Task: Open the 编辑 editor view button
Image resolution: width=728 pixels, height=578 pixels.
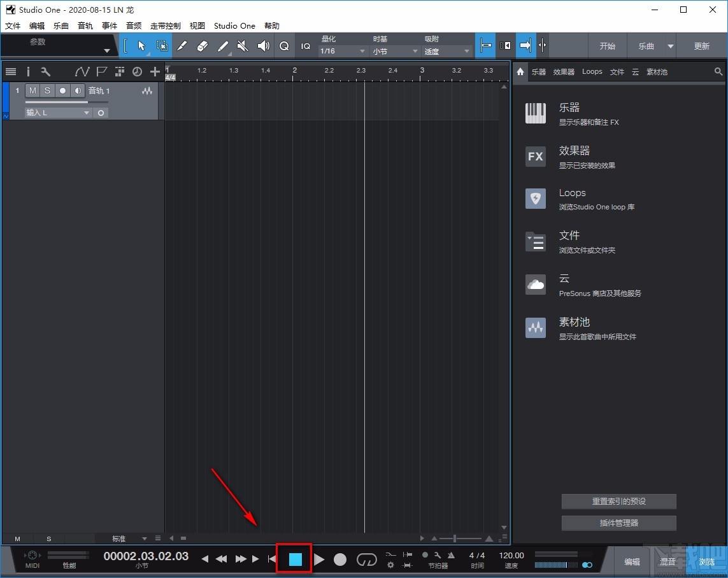Action: [x=632, y=561]
